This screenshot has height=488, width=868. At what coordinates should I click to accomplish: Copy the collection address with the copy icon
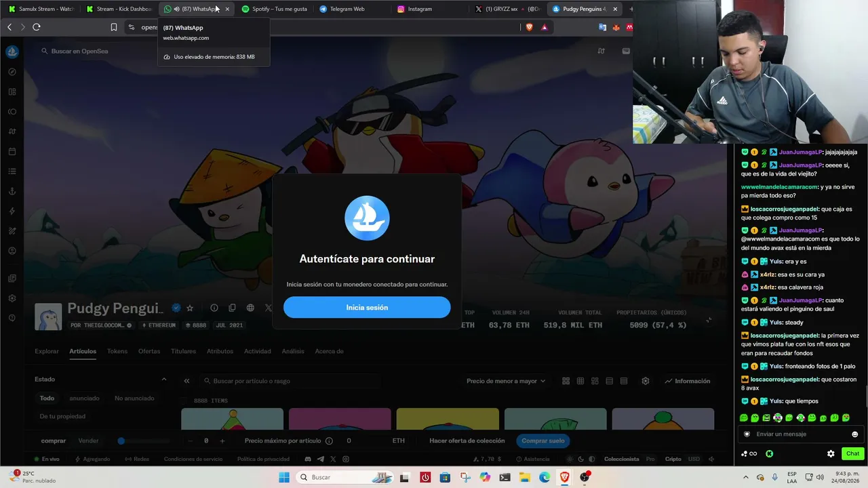pyautogui.click(x=232, y=308)
